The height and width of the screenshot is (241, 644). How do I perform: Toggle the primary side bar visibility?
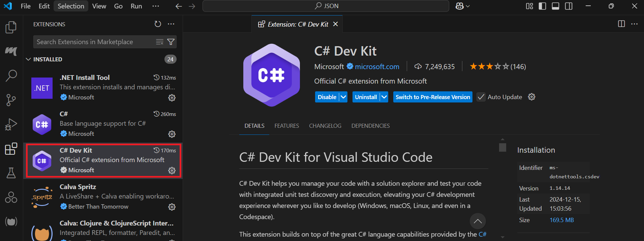[x=542, y=6]
